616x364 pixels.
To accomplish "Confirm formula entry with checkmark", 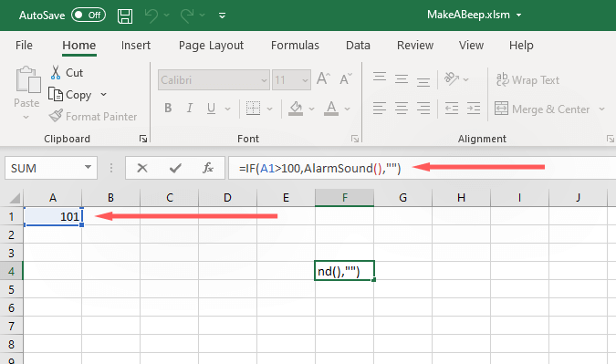I will 175,168.
